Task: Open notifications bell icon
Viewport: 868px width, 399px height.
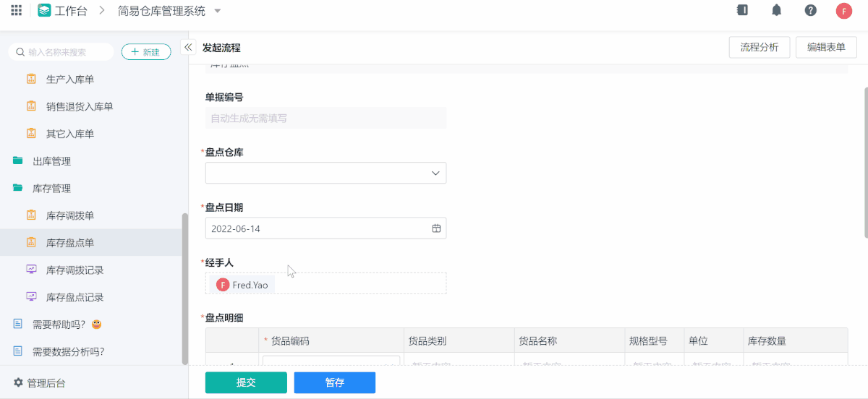Action: coord(776,10)
